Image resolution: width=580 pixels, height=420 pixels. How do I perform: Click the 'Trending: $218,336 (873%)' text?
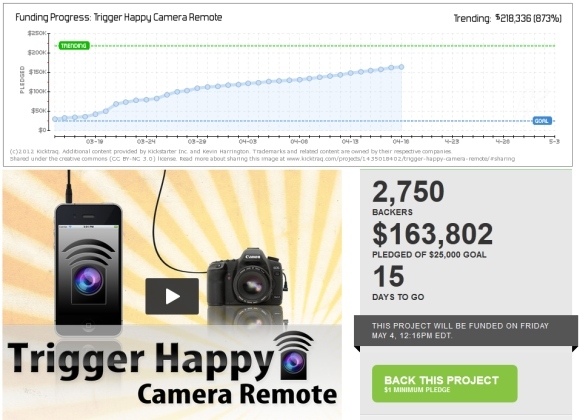[x=508, y=18]
